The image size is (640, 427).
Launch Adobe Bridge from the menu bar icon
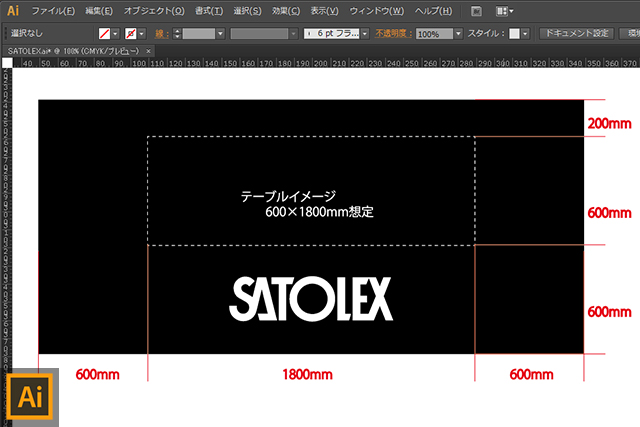[x=476, y=11]
